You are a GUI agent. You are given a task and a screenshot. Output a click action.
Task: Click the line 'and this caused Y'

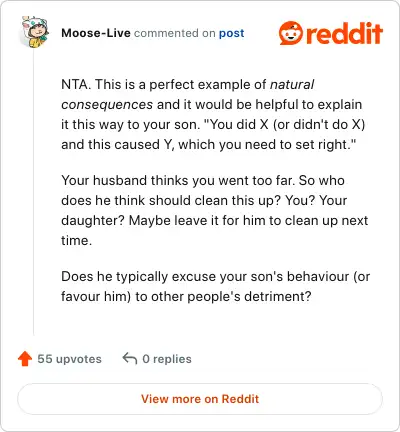[209, 145]
